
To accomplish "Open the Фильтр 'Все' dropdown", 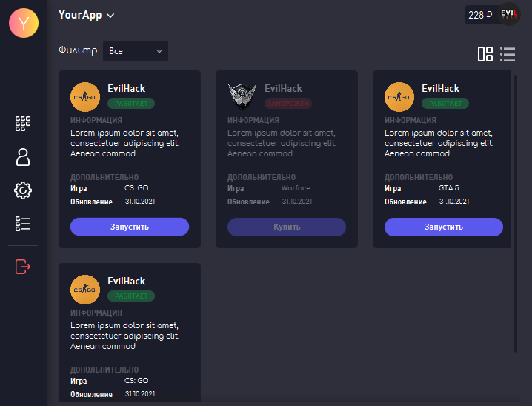I will [136, 51].
